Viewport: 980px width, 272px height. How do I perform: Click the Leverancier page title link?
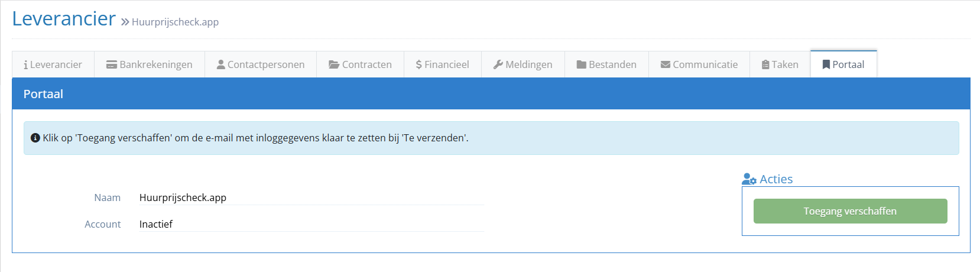point(64,19)
